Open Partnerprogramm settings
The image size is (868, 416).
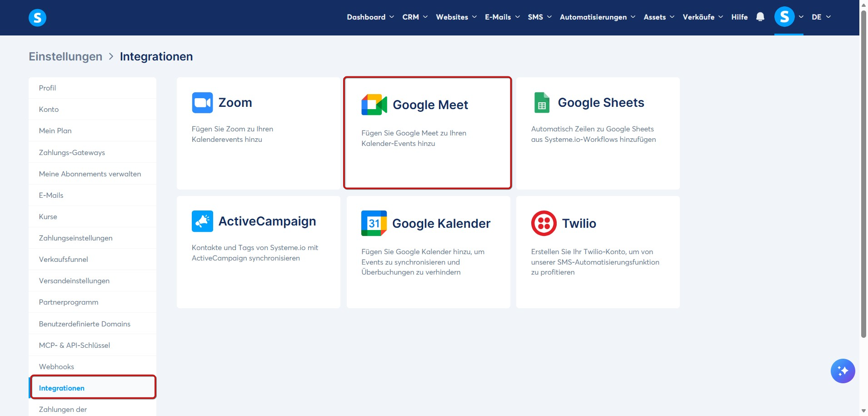point(93,302)
